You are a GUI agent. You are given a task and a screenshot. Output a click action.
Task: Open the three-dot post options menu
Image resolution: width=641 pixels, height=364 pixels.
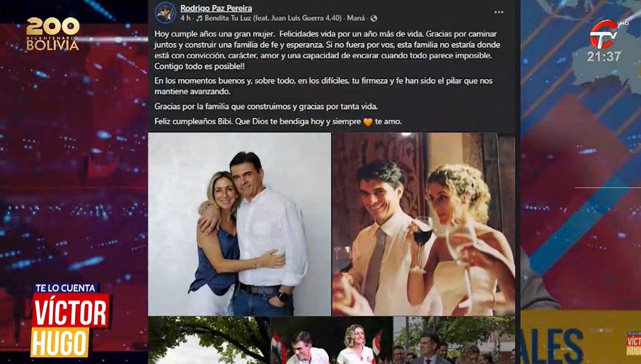[x=499, y=12]
